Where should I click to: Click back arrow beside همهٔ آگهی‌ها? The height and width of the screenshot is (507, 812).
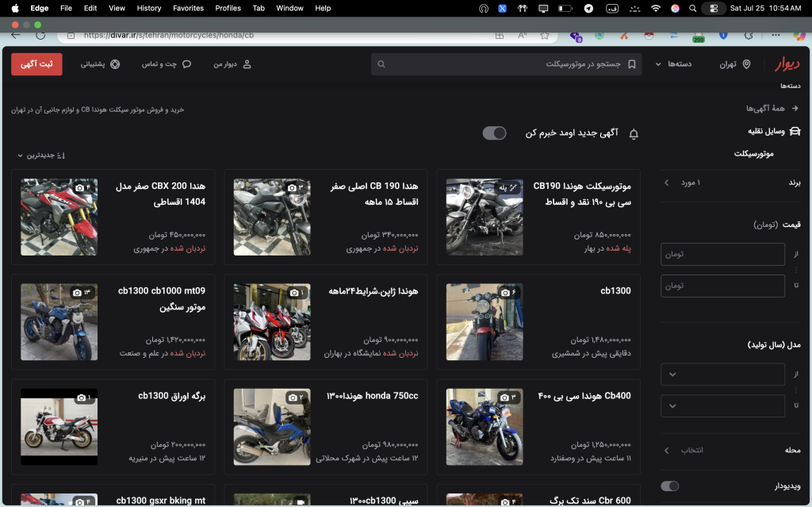[x=795, y=109]
